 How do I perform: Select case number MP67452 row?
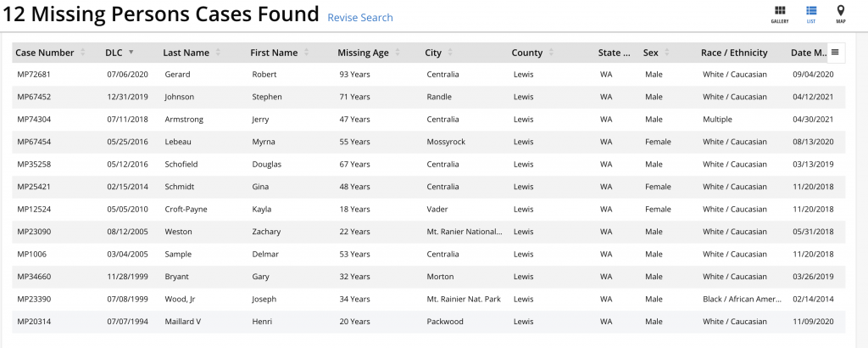tap(34, 97)
